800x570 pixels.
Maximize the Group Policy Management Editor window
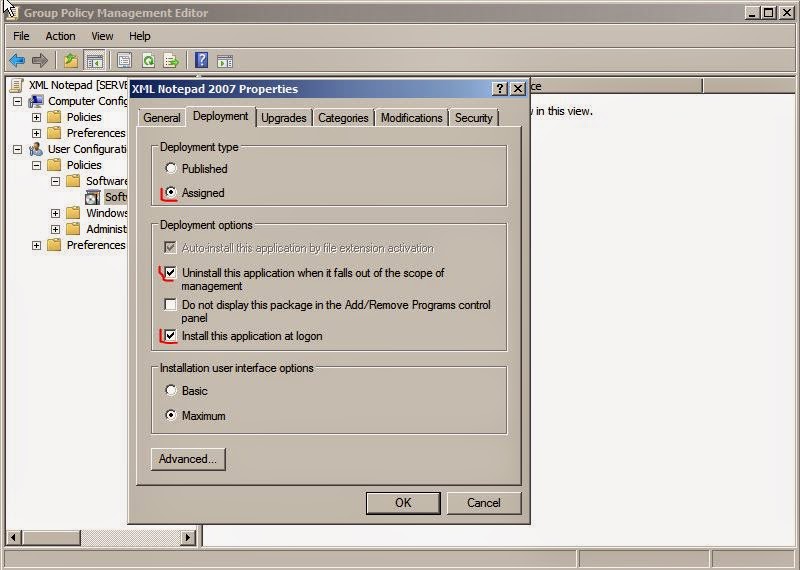click(x=768, y=13)
